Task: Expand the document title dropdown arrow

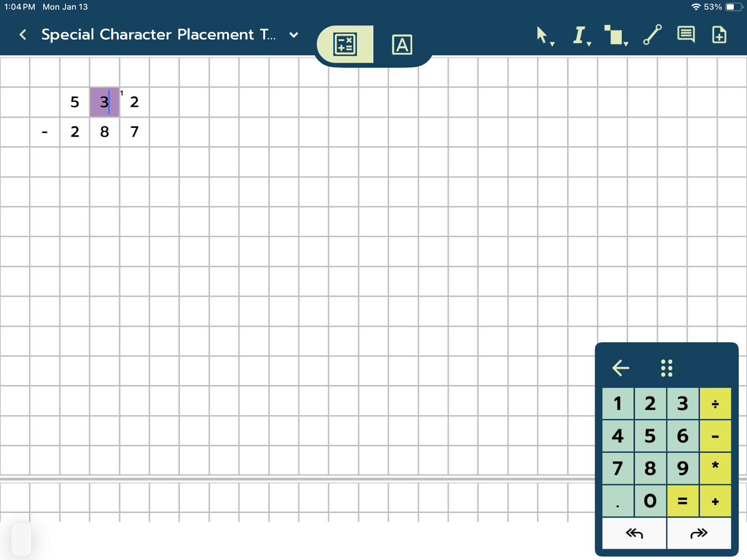Action: (x=294, y=35)
